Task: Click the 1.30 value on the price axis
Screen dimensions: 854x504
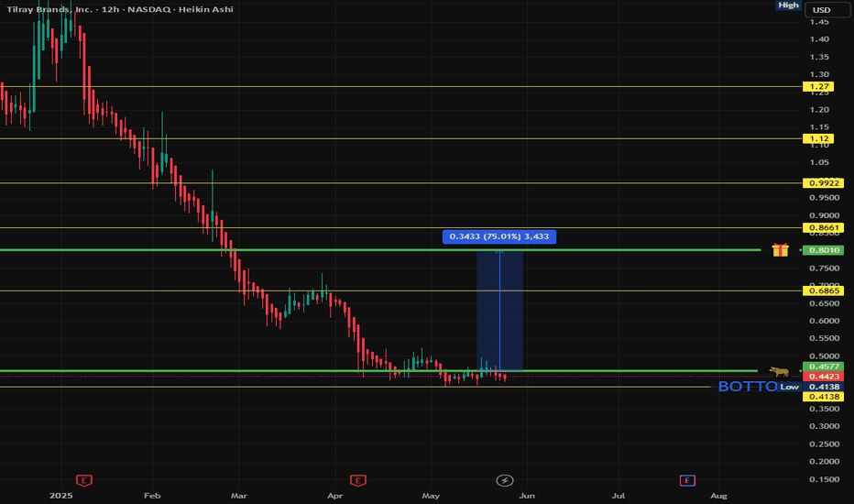Action: pyautogui.click(x=819, y=74)
